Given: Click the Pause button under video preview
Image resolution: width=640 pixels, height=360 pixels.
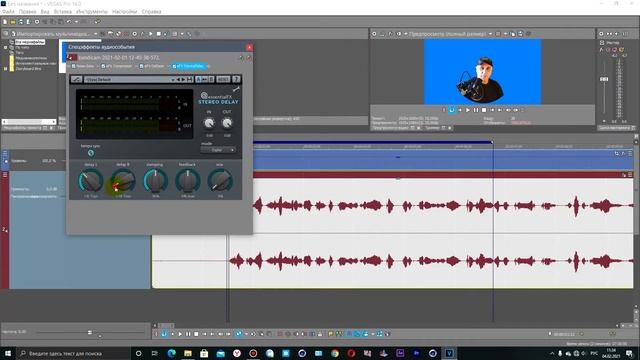Looking at the screenshot, I should coord(476,110).
